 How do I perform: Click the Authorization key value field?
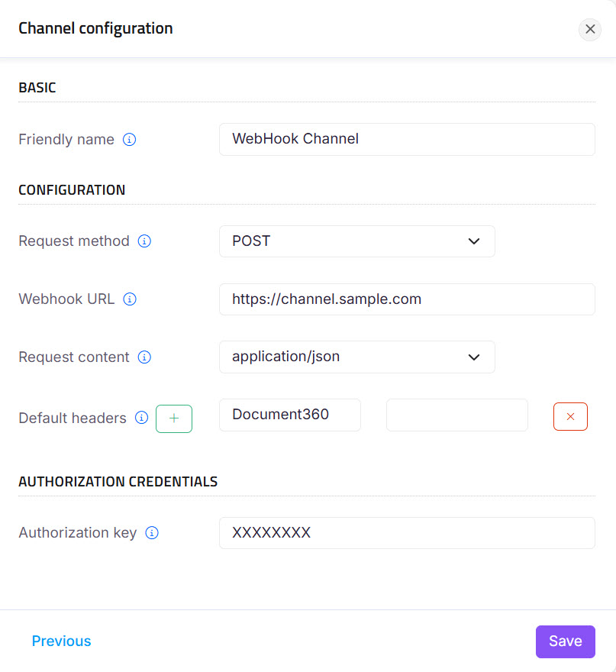tap(407, 533)
